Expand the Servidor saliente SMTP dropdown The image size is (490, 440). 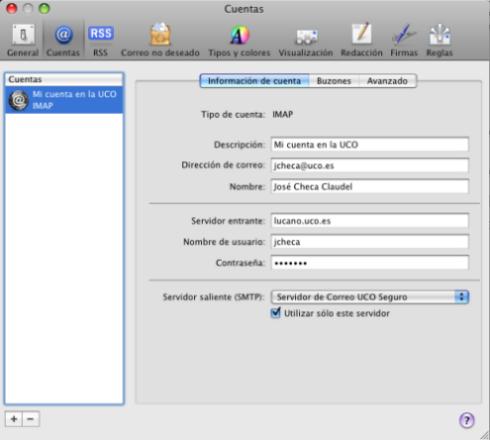click(370, 297)
